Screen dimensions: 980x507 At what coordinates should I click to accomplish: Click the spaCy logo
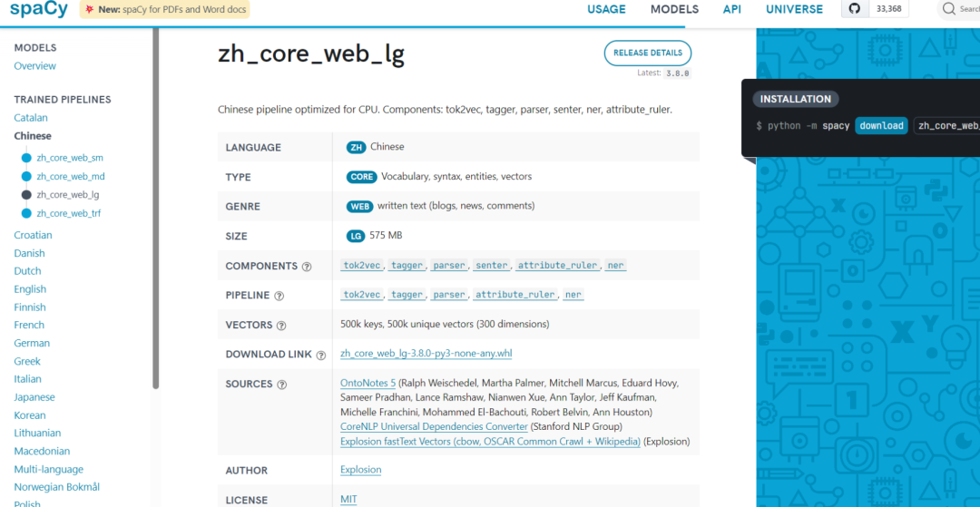(x=39, y=9)
